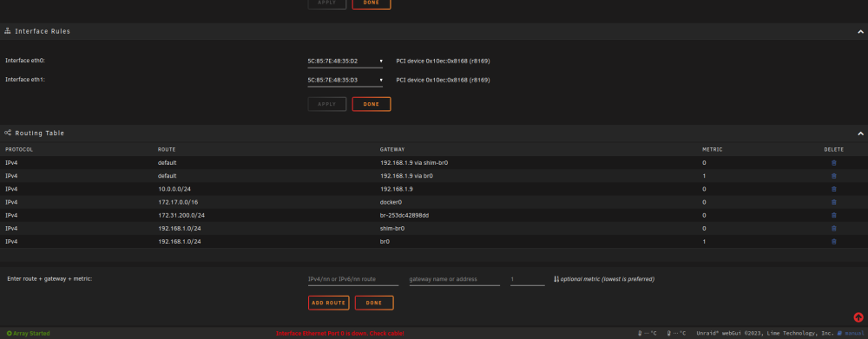This screenshot has width=868, height=339.
Task: Click the Add Route button
Action: coord(329,303)
